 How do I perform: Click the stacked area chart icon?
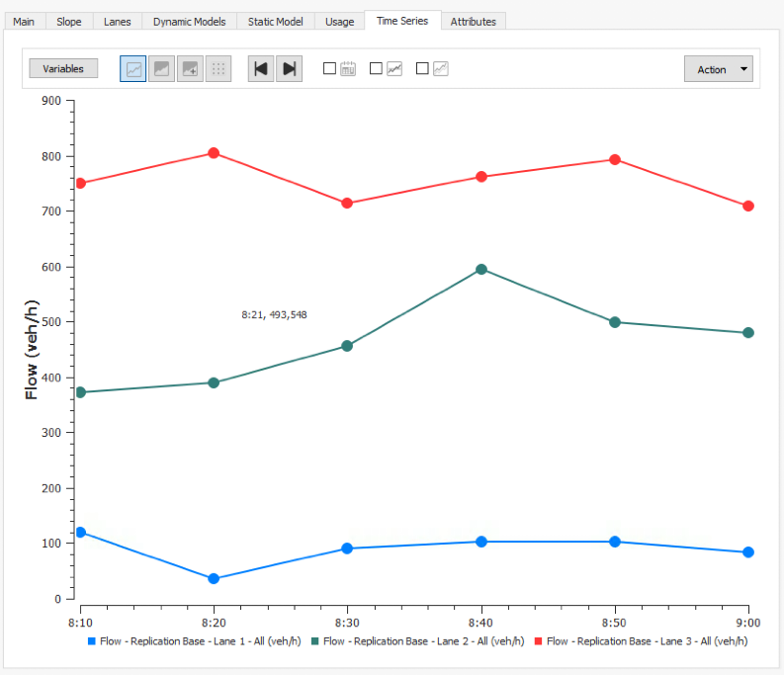(x=190, y=69)
